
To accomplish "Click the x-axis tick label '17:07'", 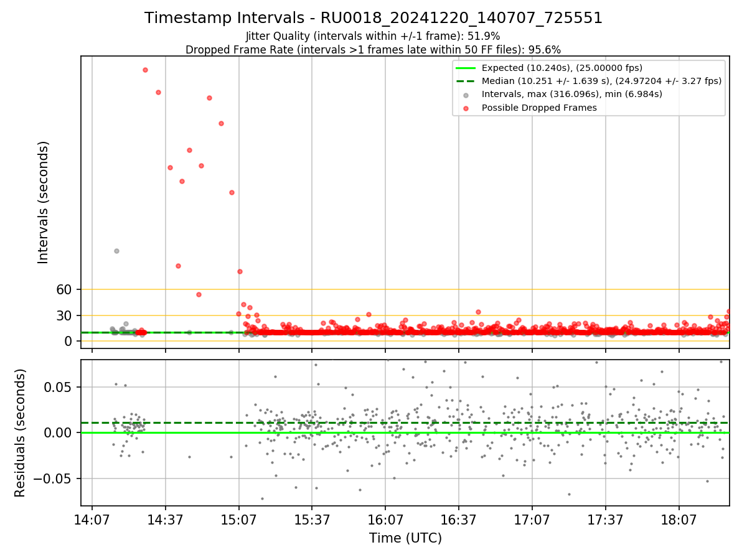I will click(x=532, y=519).
